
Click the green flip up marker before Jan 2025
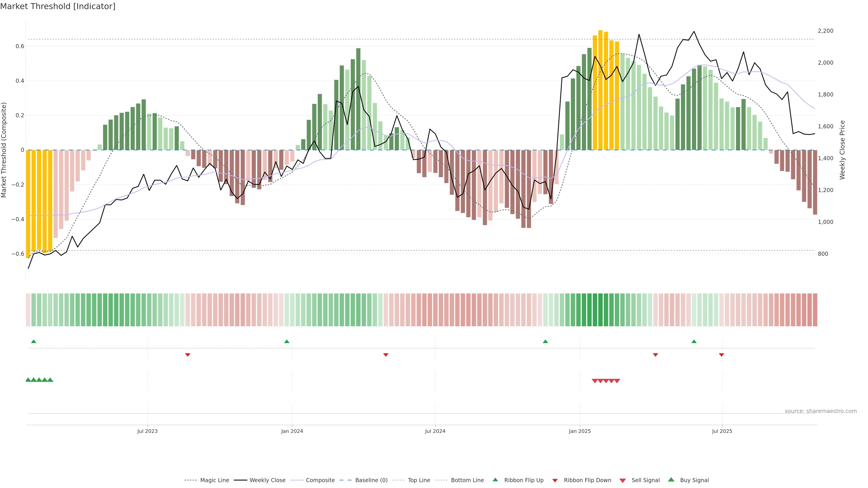[x=545, y=342]
